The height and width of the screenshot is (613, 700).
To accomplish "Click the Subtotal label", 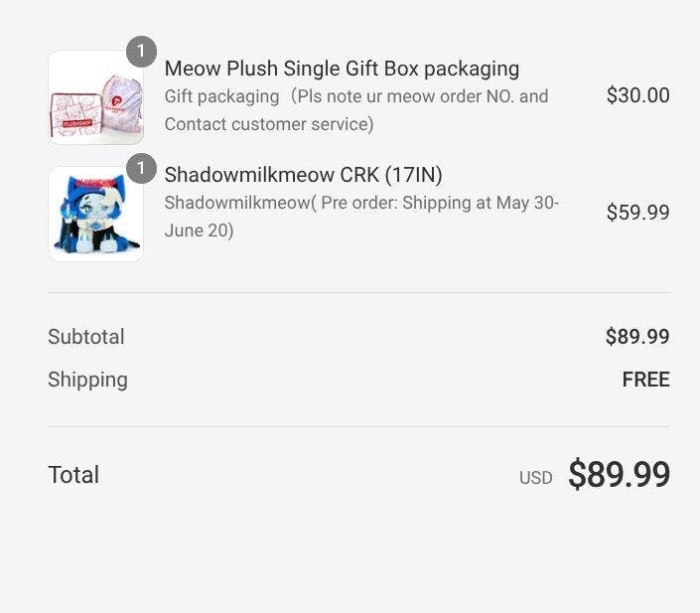I will click(x=86, y=337).
